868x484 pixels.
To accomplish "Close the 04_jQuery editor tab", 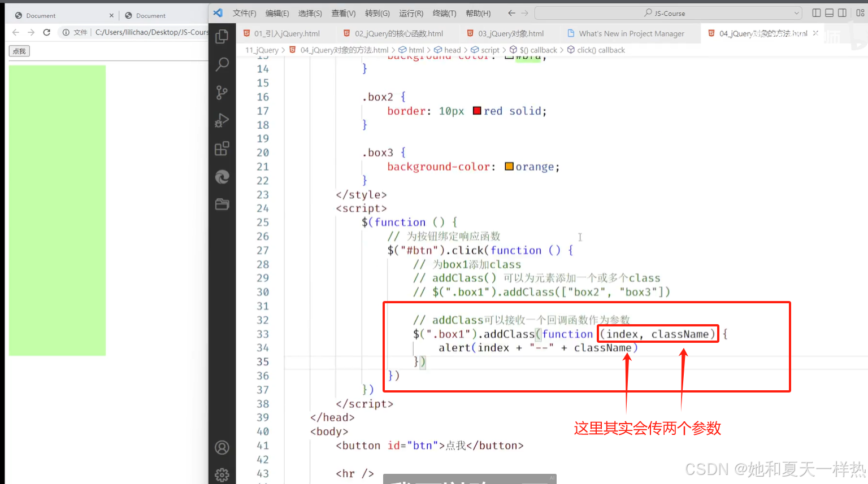I will tap(815, 33).
